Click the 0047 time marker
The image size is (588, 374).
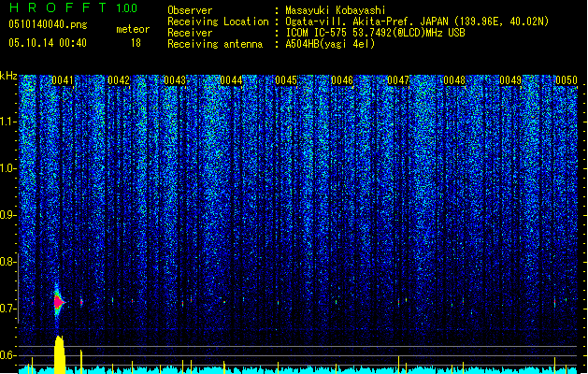coord(398,80)
